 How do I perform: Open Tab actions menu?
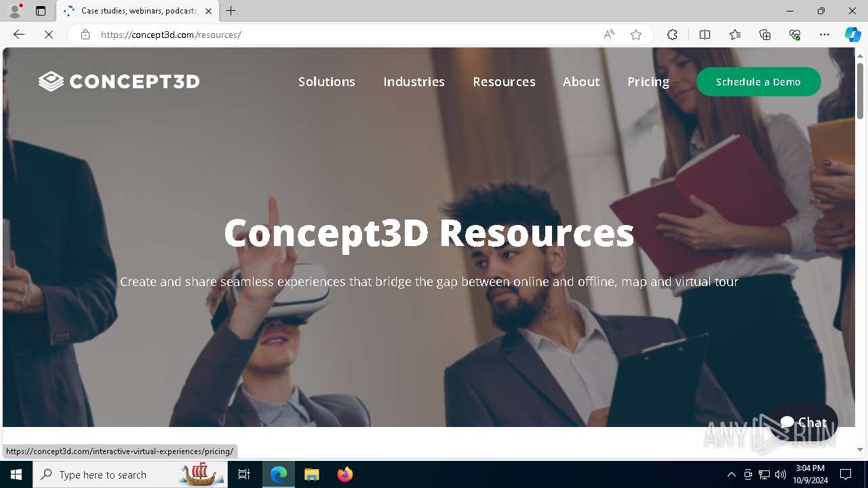41,11
